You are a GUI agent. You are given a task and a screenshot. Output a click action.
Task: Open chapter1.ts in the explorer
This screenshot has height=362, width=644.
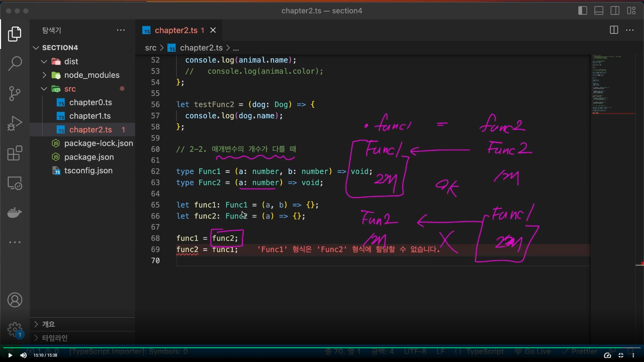90,116
